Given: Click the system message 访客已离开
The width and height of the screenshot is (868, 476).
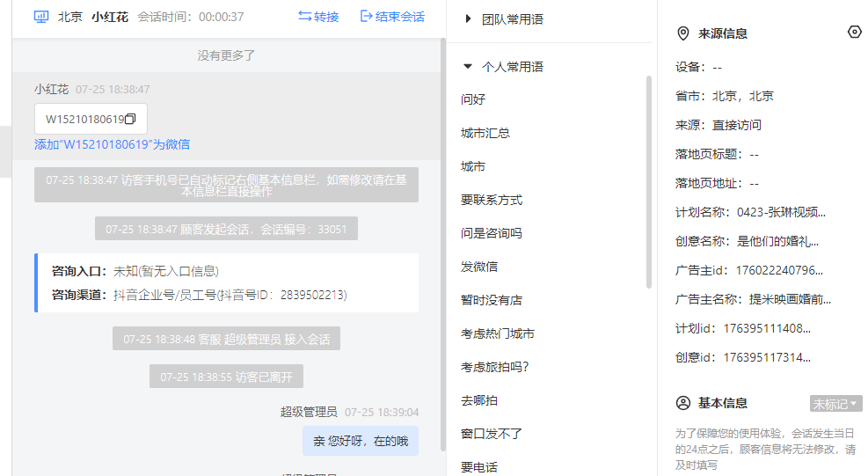Looking at the screenshot, I should 226,377.
